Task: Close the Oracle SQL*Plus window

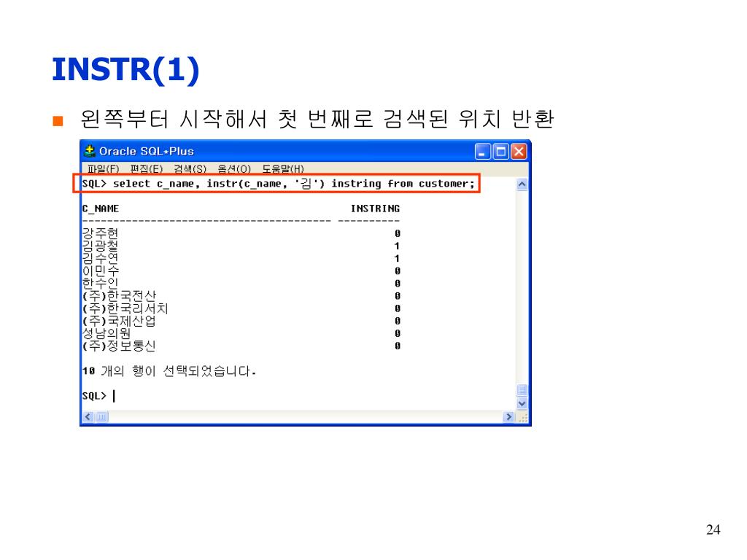Action: point(519,152)
